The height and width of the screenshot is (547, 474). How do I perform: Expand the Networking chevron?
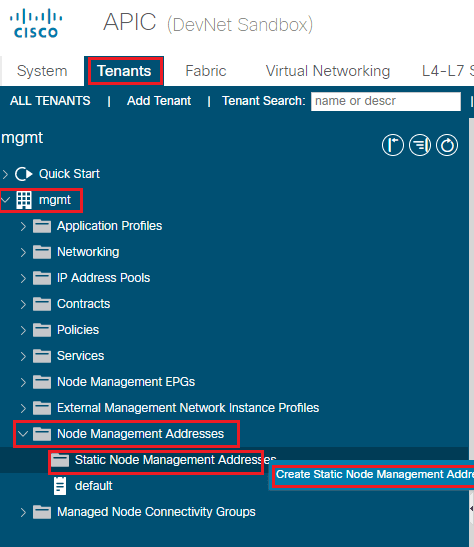click(23, 252)
